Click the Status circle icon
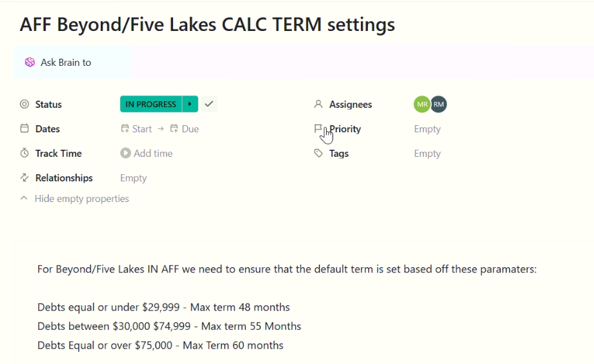 (25, 105)
